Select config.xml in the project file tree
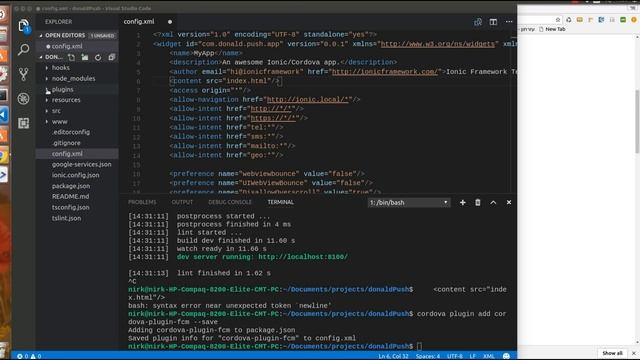This screenshot has width=640, height=360. pyautogui.click(x=67, y=154)
